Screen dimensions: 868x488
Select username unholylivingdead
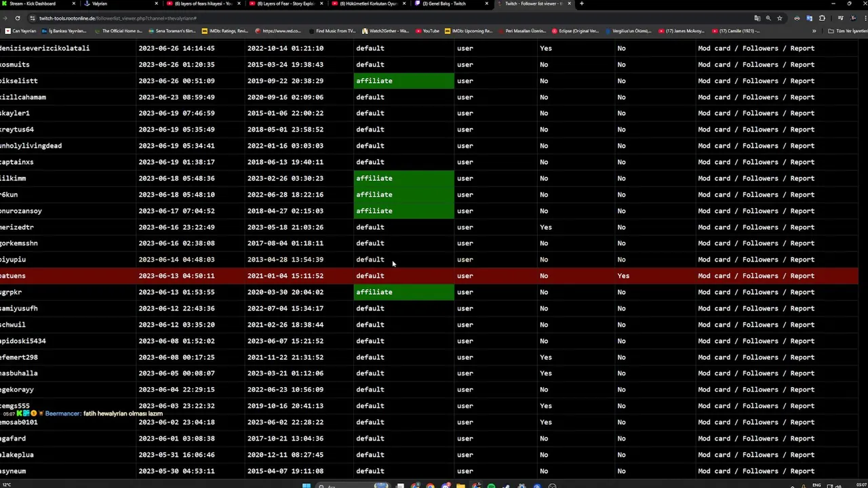coord(31,146)
